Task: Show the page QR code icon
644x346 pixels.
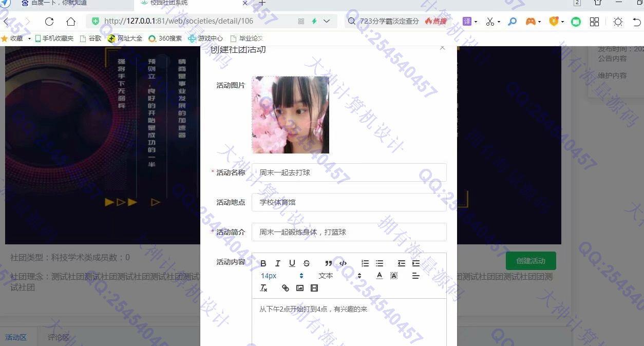Action: pyautogui.click(x=301, y=21)
